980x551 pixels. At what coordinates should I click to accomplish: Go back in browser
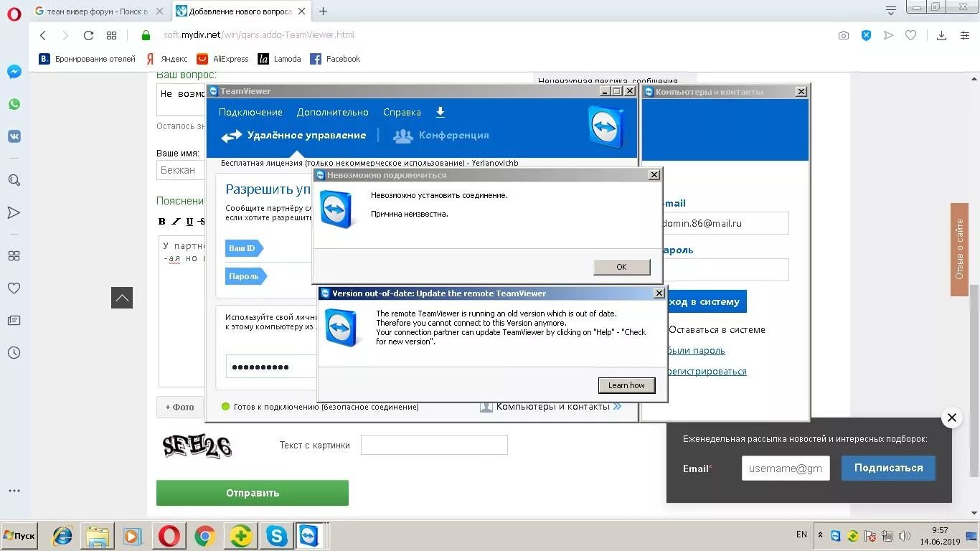43,35
